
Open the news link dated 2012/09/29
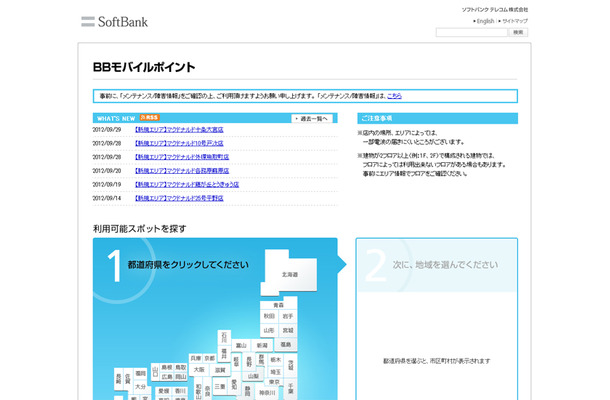point(179,130)
